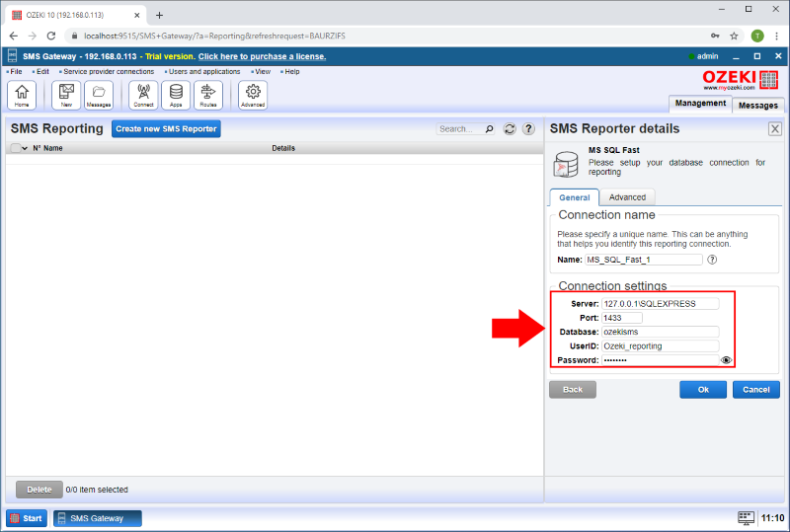This screenshot has width=790, height=532.
Task: Click the Back button
Action: pyautogui.click(x=573, y=390)
